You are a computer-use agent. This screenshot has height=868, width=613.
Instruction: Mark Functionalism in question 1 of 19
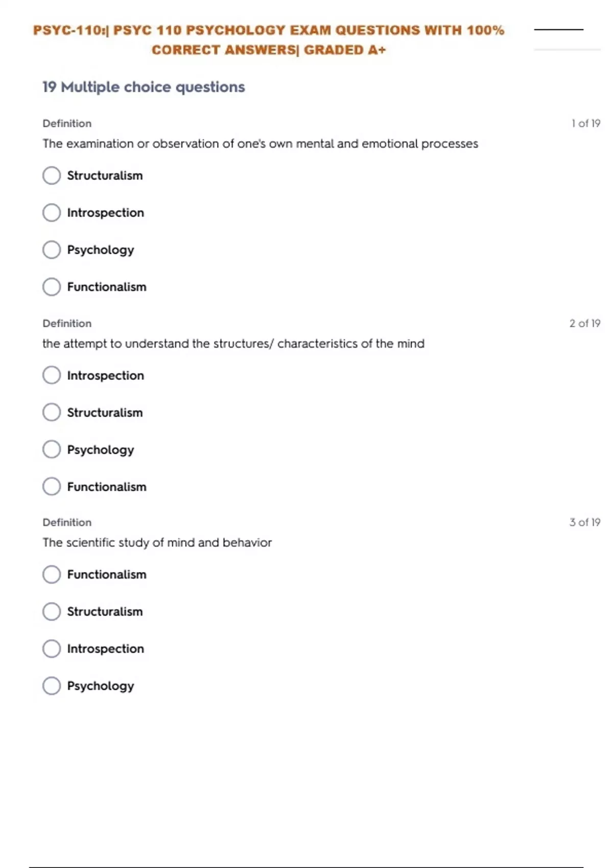coord(52,287)
